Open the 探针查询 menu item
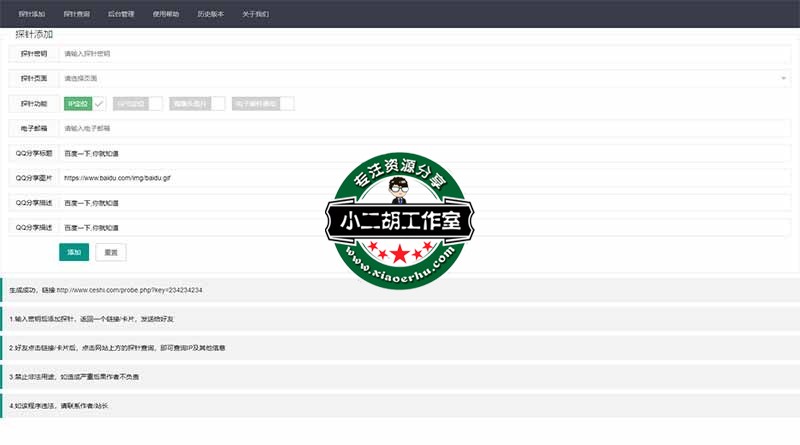The height and width of the screenshot is (445, 800). (76, 15)
